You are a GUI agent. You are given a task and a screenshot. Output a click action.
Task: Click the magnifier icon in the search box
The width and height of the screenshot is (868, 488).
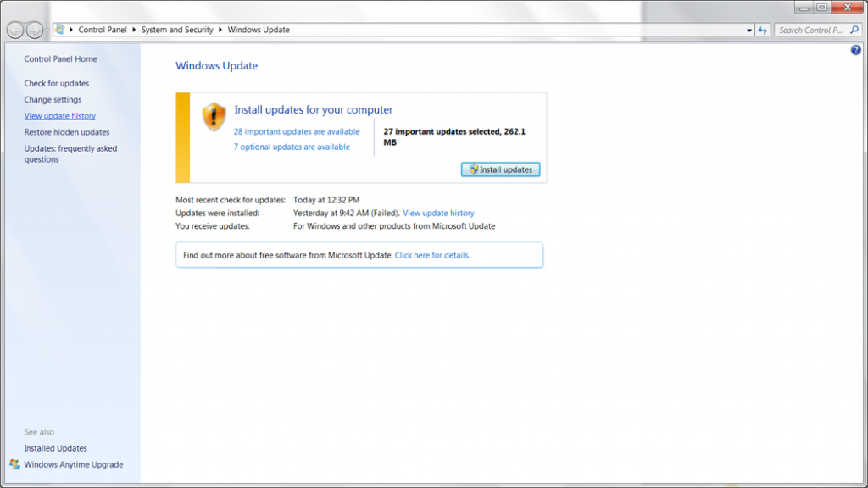854,30
